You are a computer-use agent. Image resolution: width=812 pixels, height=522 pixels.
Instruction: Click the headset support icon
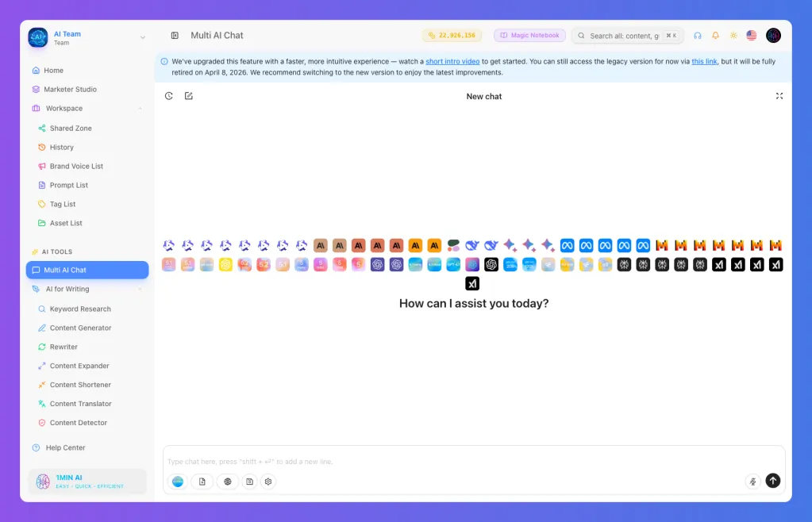(x=698, y=36)
